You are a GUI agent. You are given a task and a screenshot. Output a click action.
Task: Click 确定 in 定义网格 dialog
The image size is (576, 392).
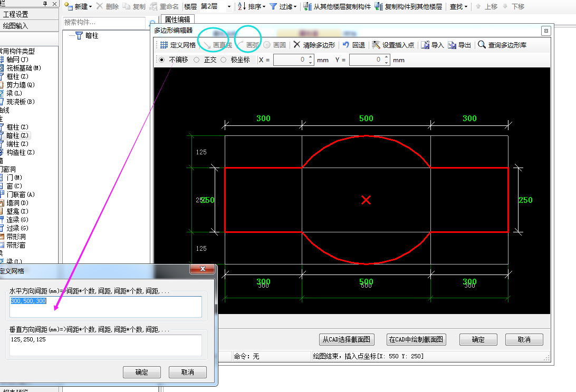pyautogui.click(x=141, y=372)
